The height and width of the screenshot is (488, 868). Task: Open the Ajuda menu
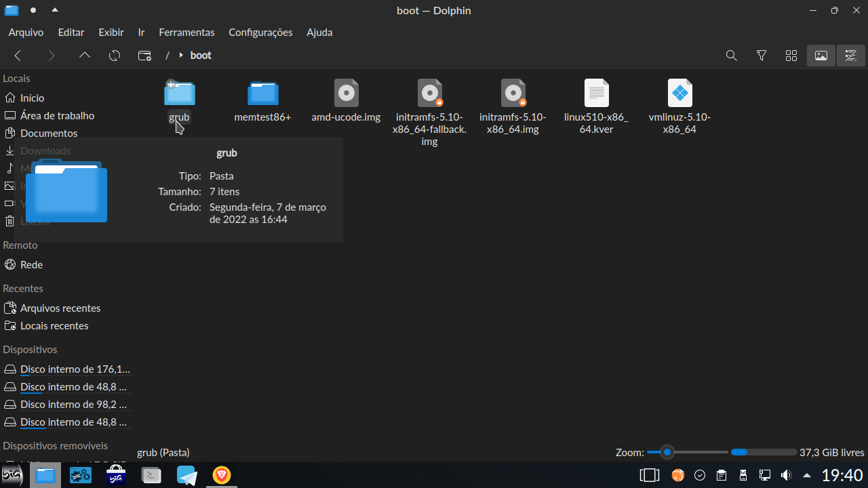(x=319, y=32)
